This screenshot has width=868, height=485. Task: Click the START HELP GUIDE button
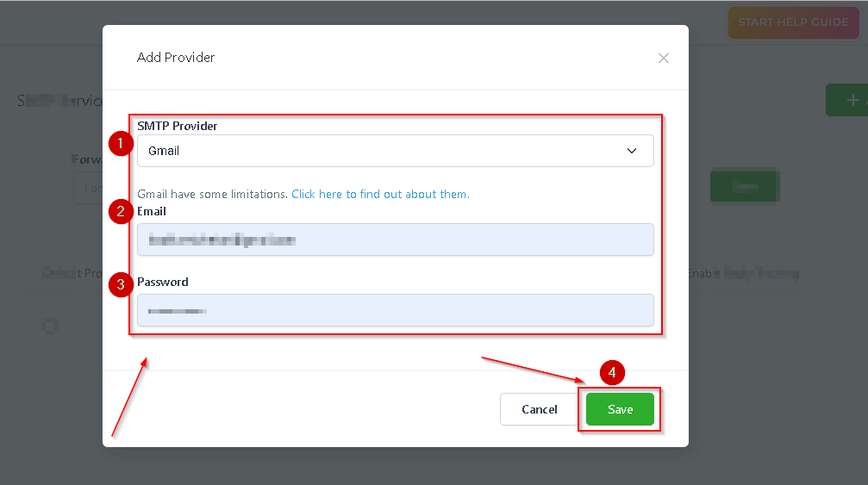pyautogui.click(x=792, y=22)
